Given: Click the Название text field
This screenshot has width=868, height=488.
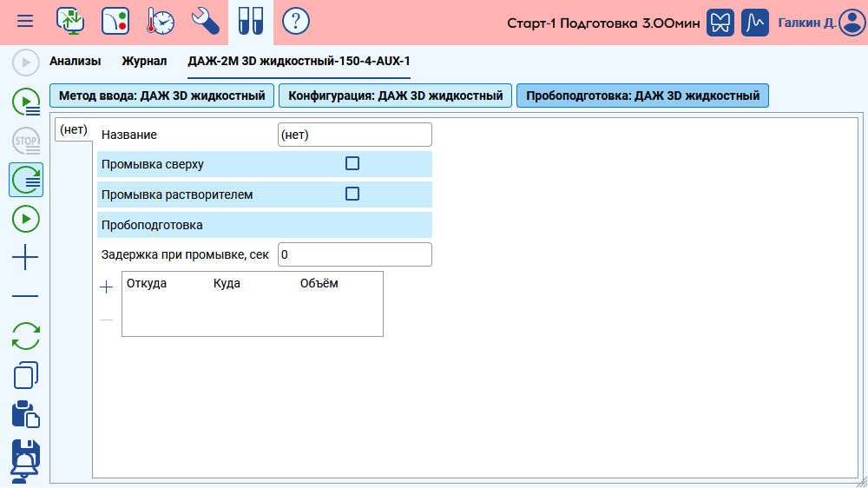Looking at the screenshot, I should (354, 135).
